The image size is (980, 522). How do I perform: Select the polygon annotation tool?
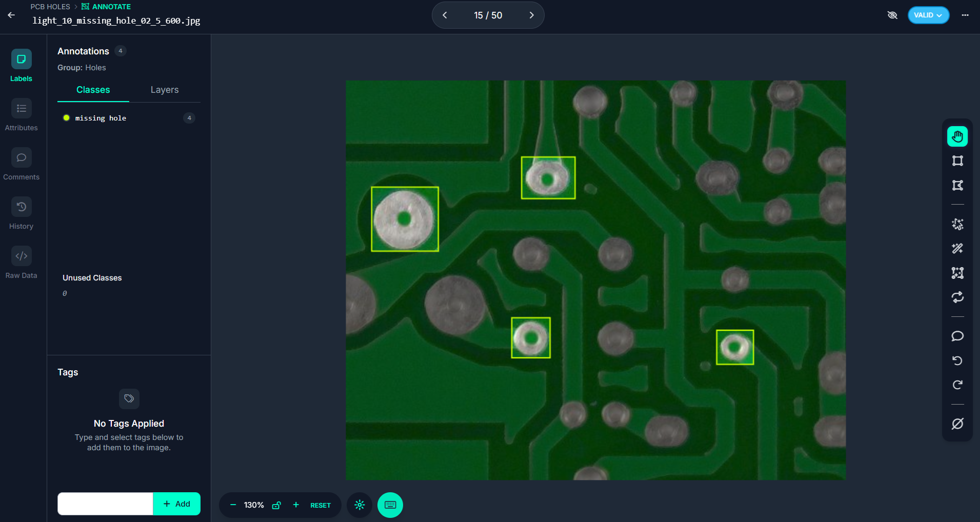pos(957,185)
